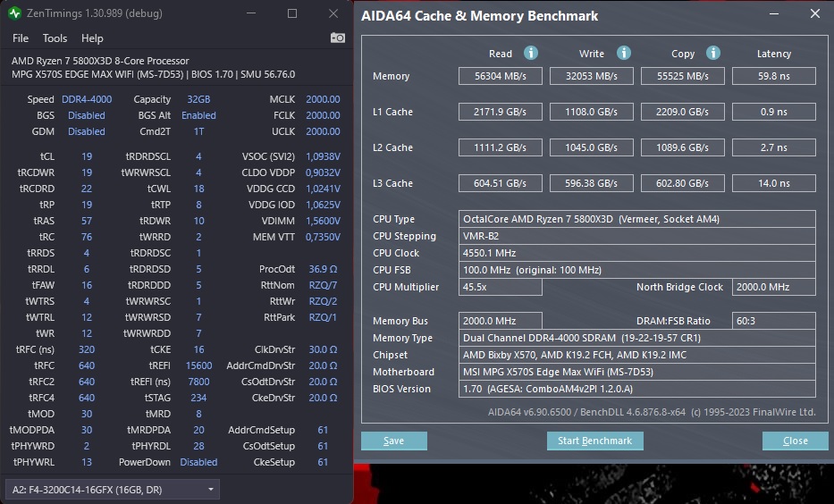
Task: Click the Copy info icon in AIDA64
Action: coord(712,53)
